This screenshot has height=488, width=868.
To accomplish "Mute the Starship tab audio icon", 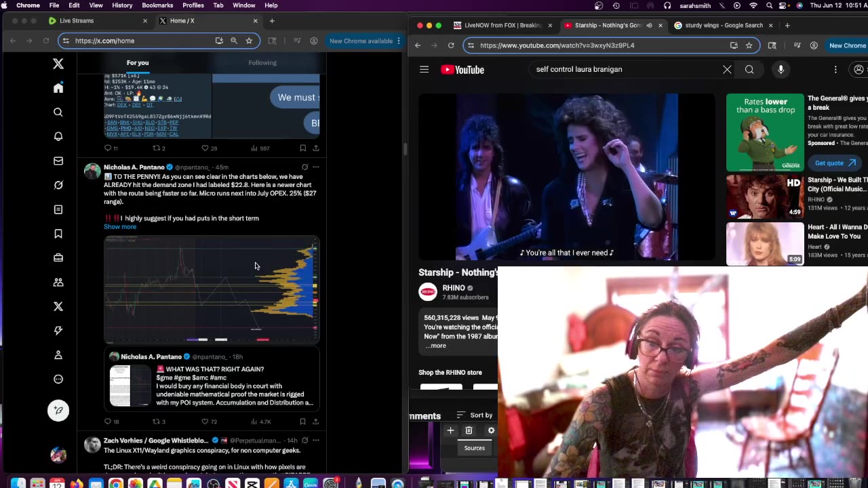I will coord(649,26).
